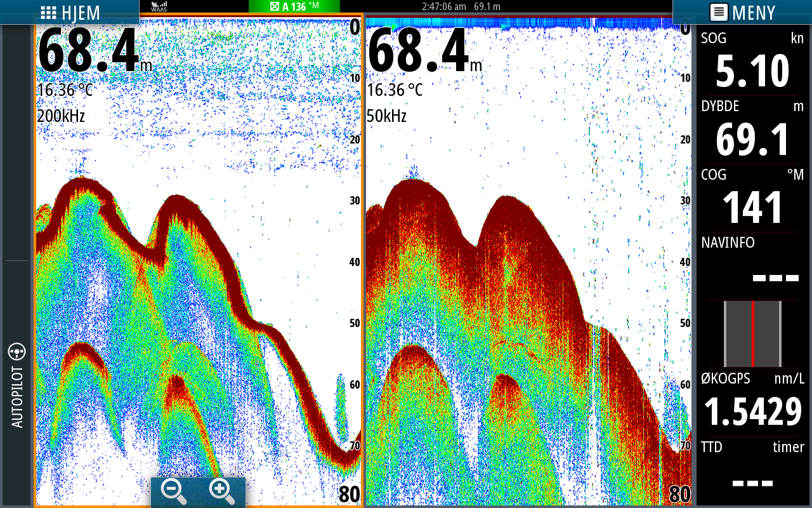Tap the autopilot steering wheel icon
Screen dimensions: 812x508
coord(17,351)
